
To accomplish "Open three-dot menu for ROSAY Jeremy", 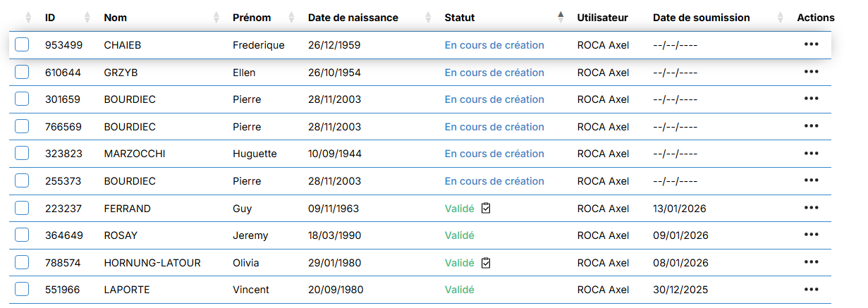I will pos(811,235).
